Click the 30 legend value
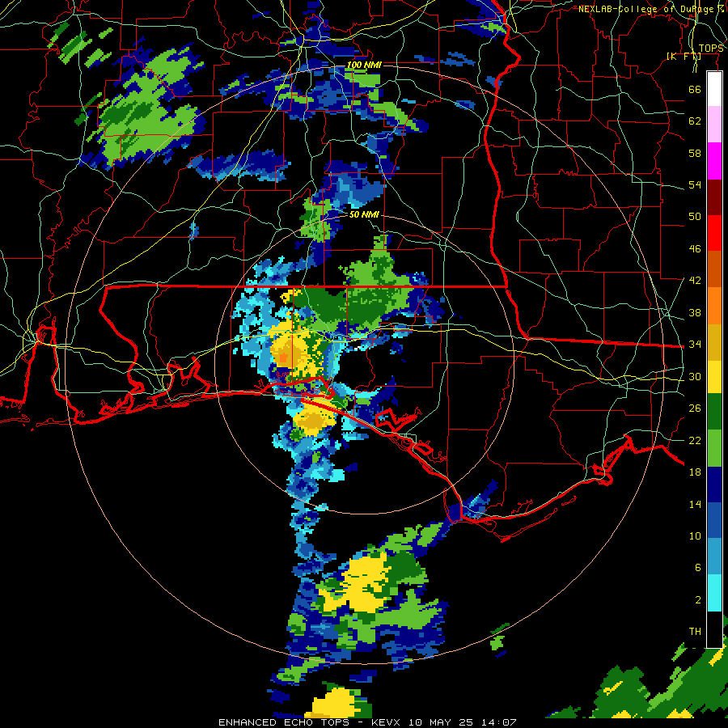 [x=695, y=376]
